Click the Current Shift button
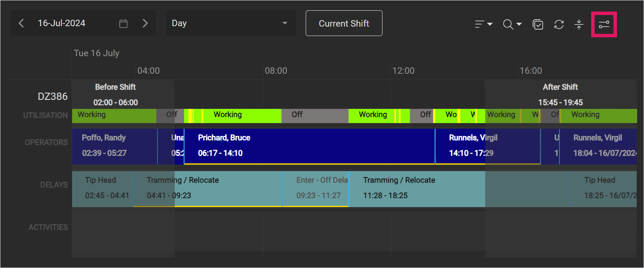Viewport: 644px width, 268px height. click(344, 23)
